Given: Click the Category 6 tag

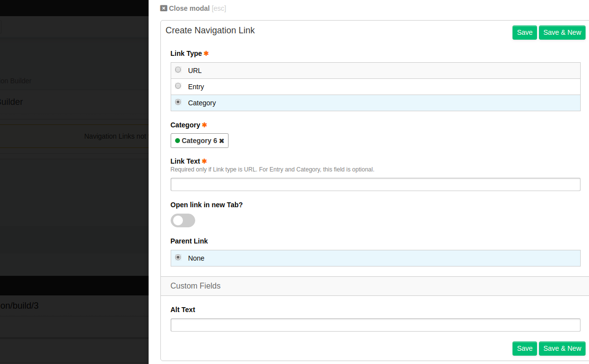Looking at the screenshot, I should click(200, 141).
